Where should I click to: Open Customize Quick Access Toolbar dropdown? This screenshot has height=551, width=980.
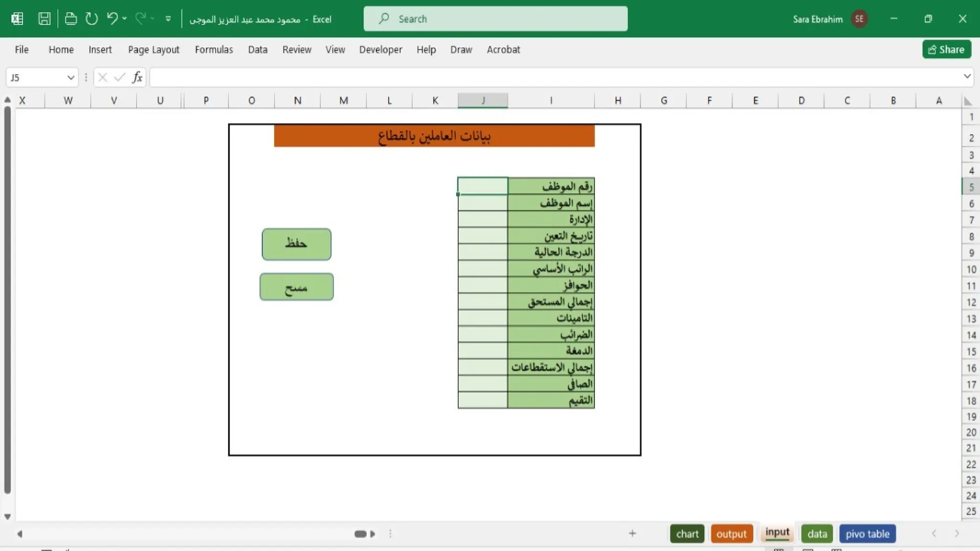pyautogui.click(x=168, y=19)
